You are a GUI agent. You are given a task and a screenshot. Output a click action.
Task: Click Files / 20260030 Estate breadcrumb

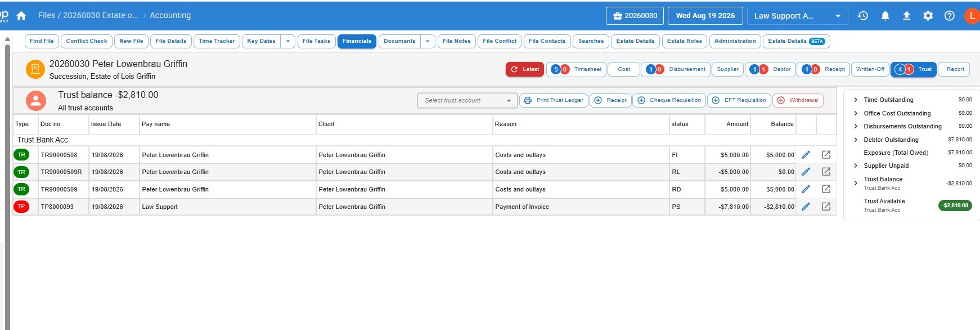88,15
